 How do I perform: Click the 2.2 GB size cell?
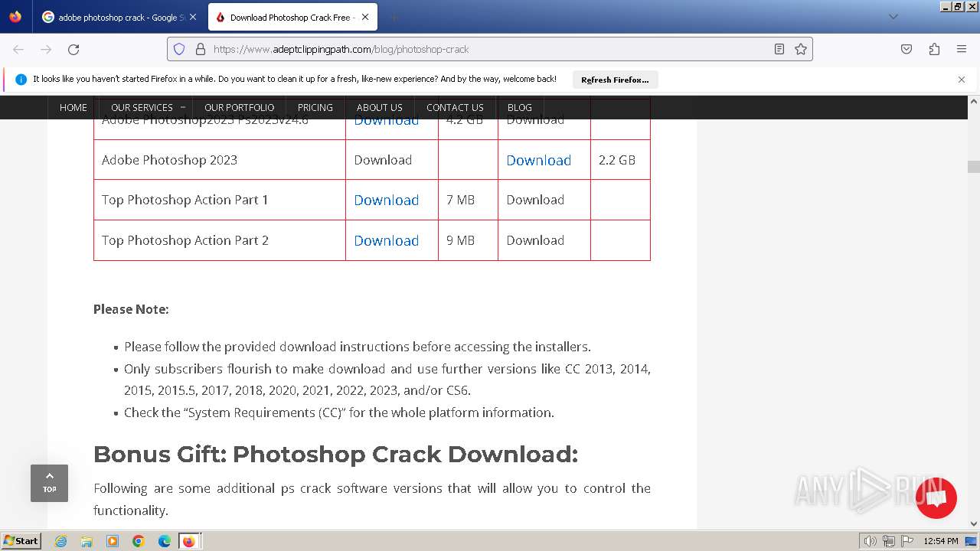pyautogui.click(x=620, y=160)
